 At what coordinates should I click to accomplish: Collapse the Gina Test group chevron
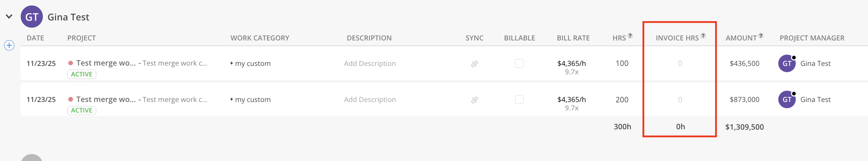click(9, 16)
